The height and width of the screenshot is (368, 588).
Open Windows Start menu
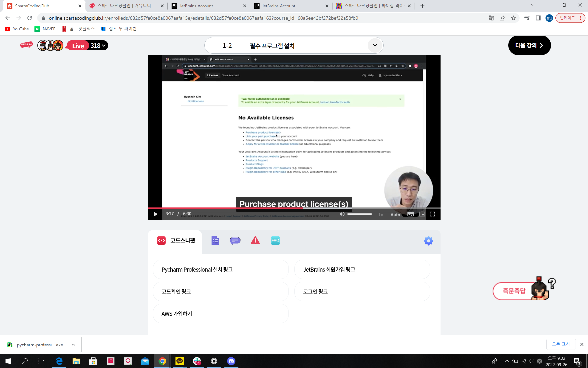point(8,361)
